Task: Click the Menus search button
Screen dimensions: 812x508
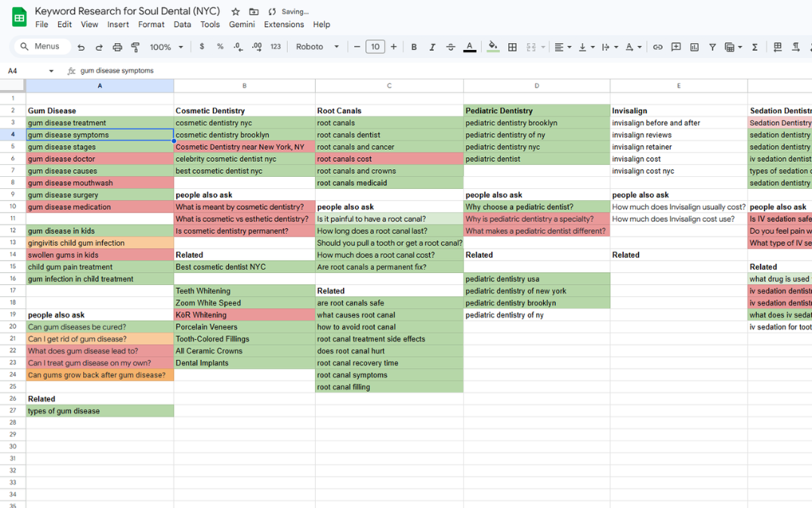Action: pos(42,47)
